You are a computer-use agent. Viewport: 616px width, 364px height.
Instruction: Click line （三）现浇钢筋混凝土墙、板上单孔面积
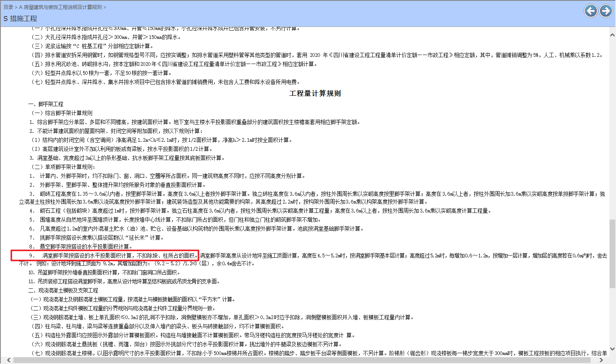[222, 317]
